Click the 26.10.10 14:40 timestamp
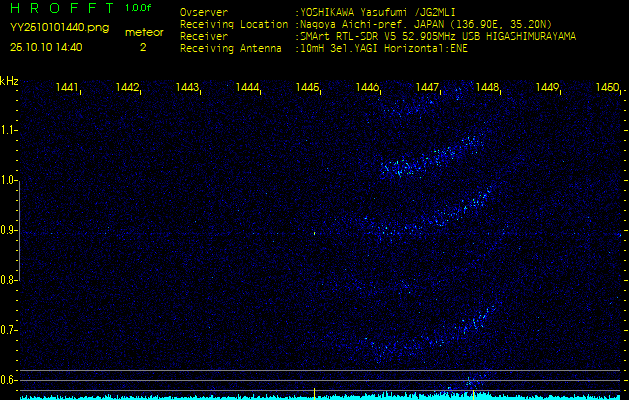The width and height of the screenshot is (629, 400). (46, 46)
